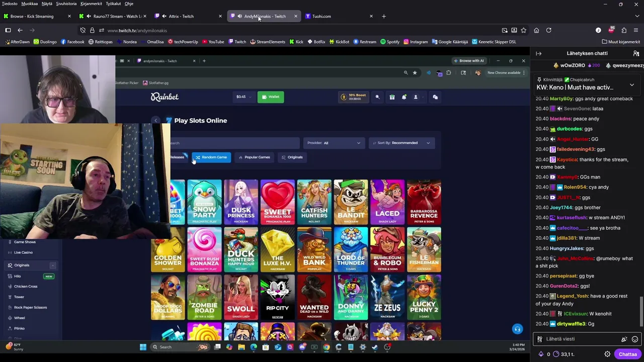
Task: Open chat settings gear icon
Action: (x=607, y=354)
